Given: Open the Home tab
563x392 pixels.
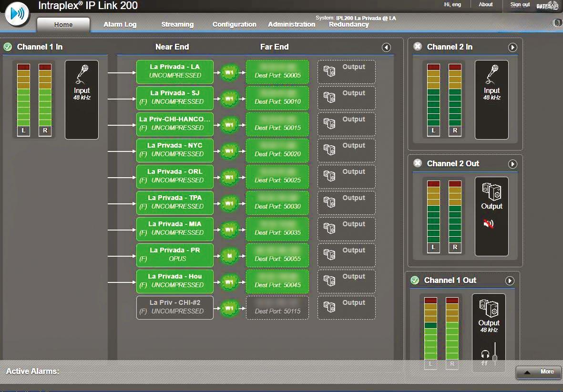Looking at the screenshot, I should coord(63,25).
